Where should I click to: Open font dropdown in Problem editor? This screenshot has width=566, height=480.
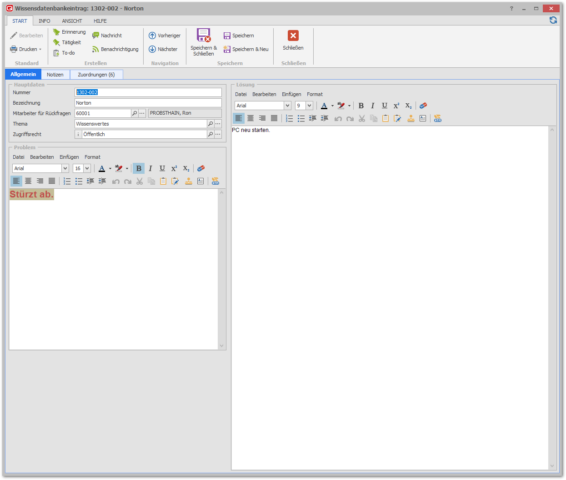click(x=65, y=168)
